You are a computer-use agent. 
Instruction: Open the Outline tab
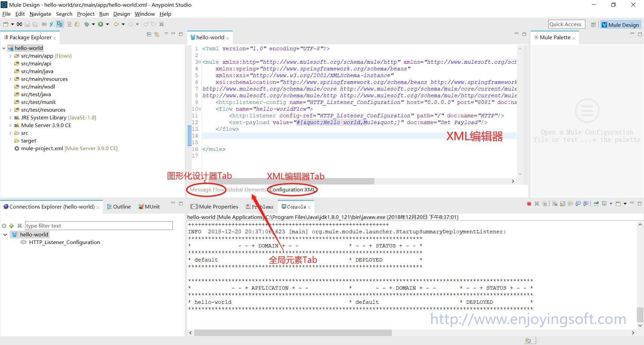pos(119,207)
